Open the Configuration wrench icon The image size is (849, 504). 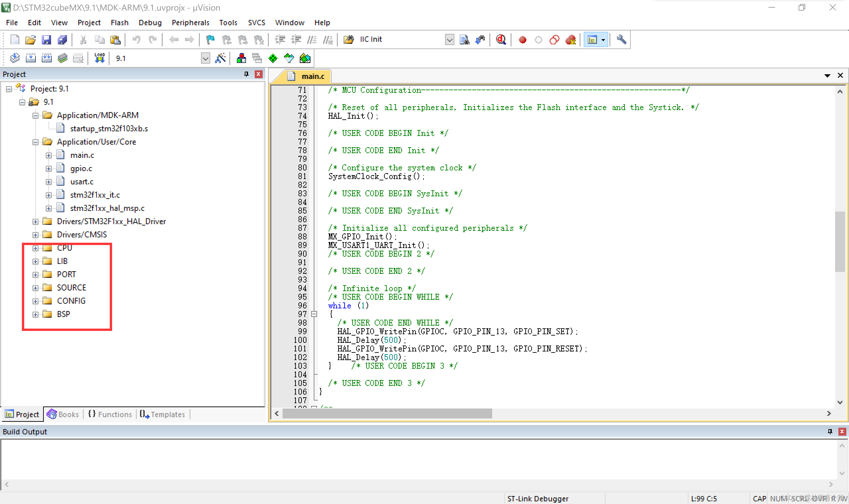click(x=621, y=40)
